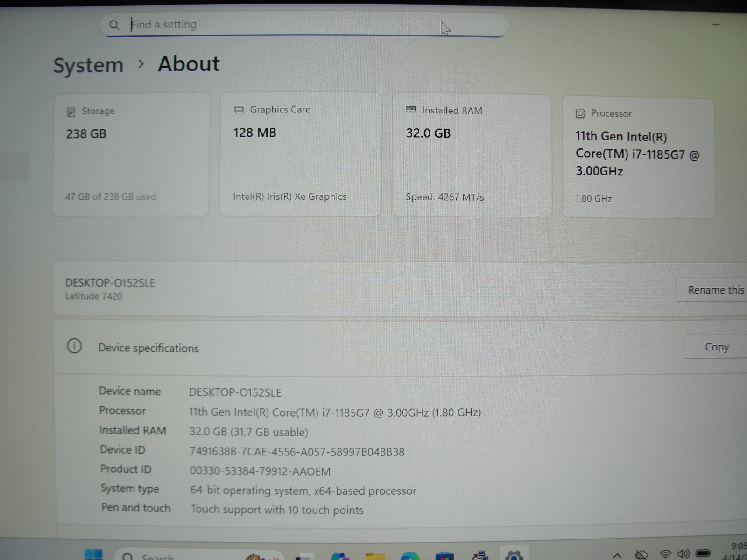747x560 pixels.
Task: Copy the device specifications
Action: [x=716, y=347]
